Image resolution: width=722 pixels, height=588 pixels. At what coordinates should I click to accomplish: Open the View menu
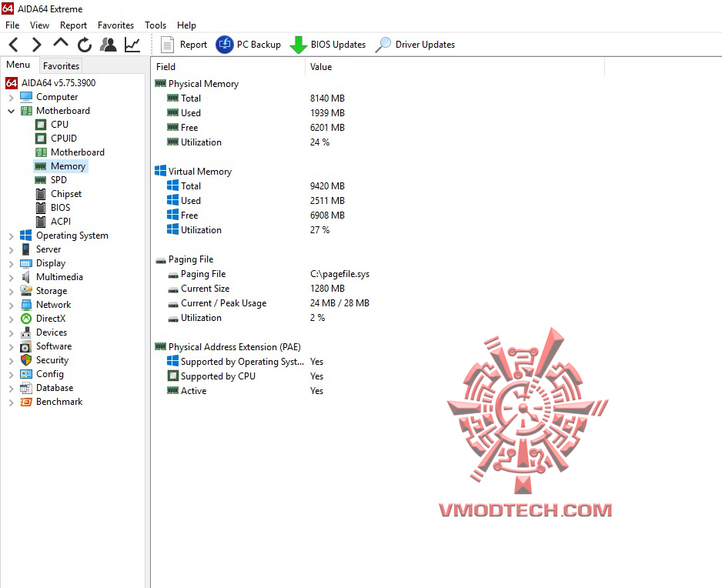(x=39, y=25)
